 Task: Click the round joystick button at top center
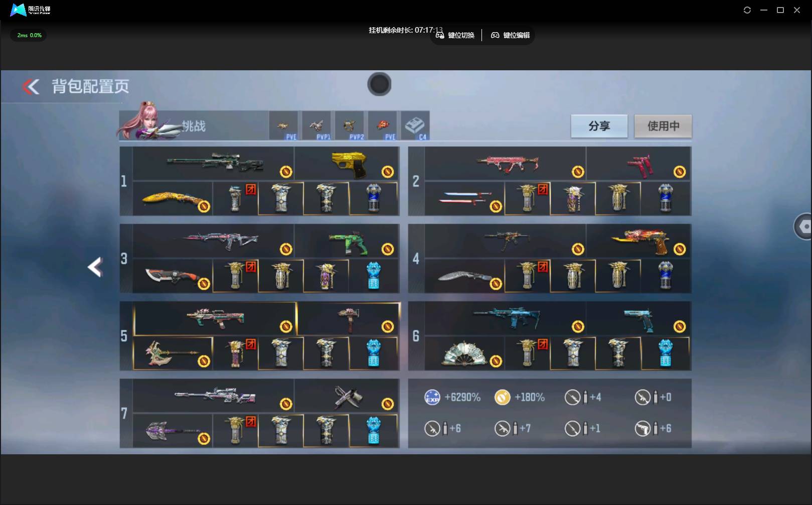point(379,84)
